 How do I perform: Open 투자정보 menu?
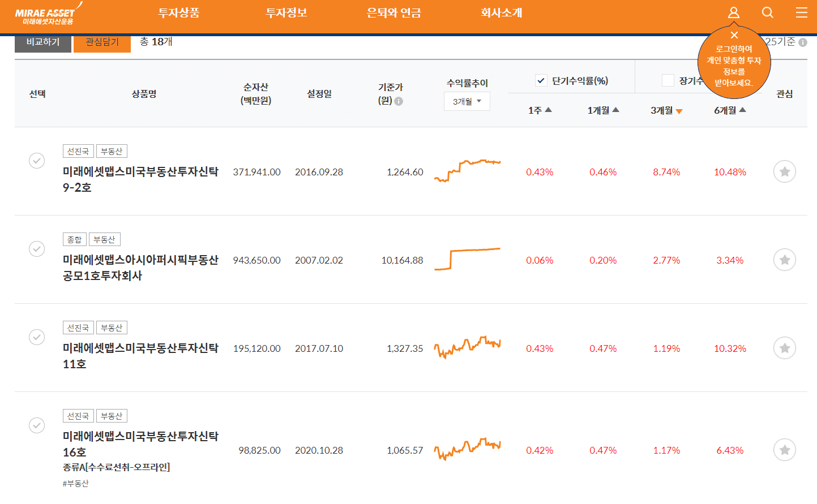[286, 13]
